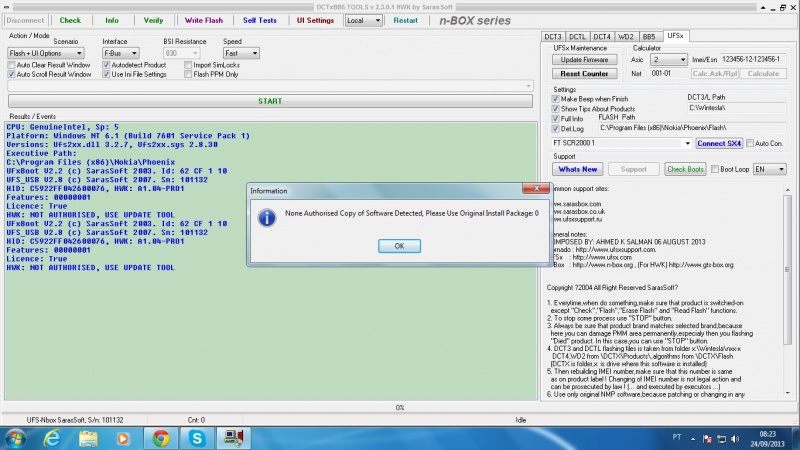The width and height of the screenshot is (800, 450).
Task: Click Info in the toolbar
Action: point(112,20)
